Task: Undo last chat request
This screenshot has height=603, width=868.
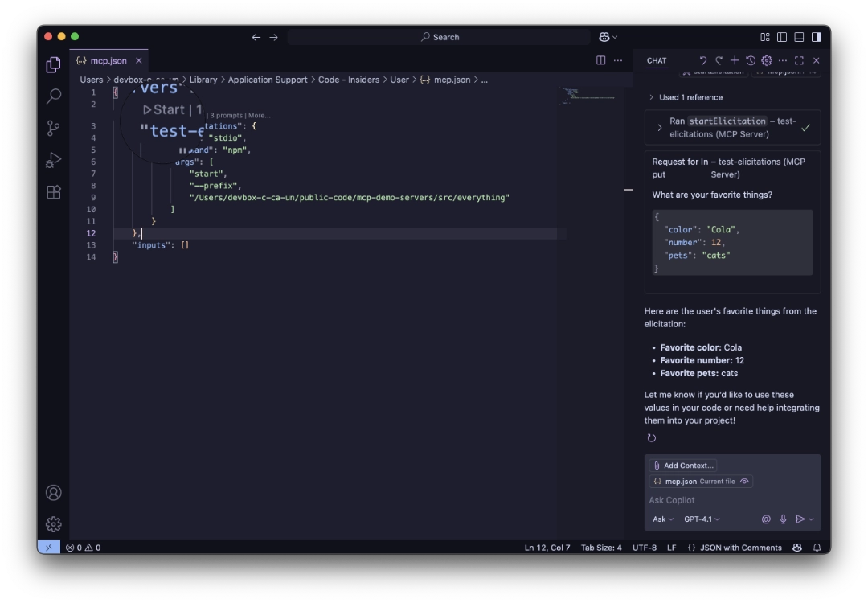Action: [x=702, y=60]
